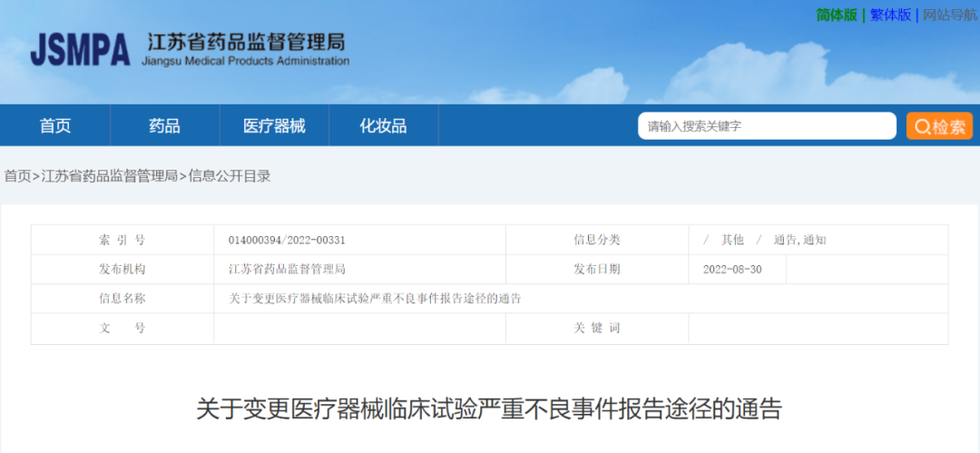The height and width of the screenshot is (453, 980).
Task: Click the 信息名称 label cell
Action: pos(122,299)
